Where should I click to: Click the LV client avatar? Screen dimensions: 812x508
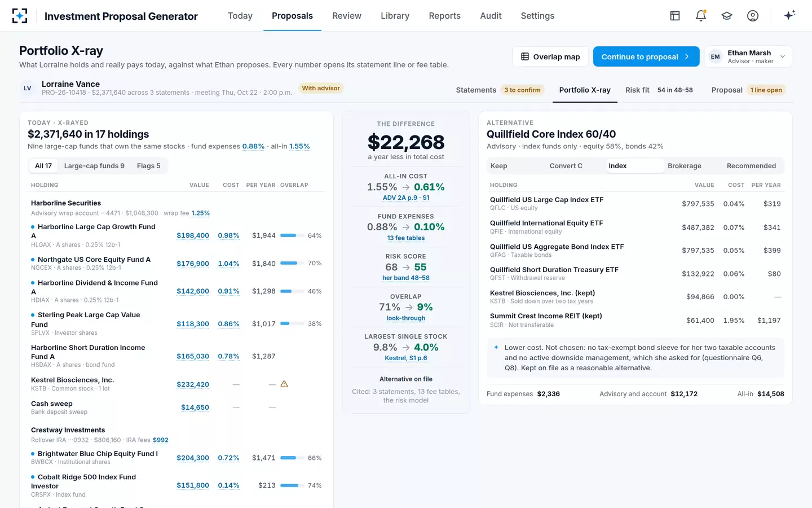pyautogui.click(x=27, y=88)
